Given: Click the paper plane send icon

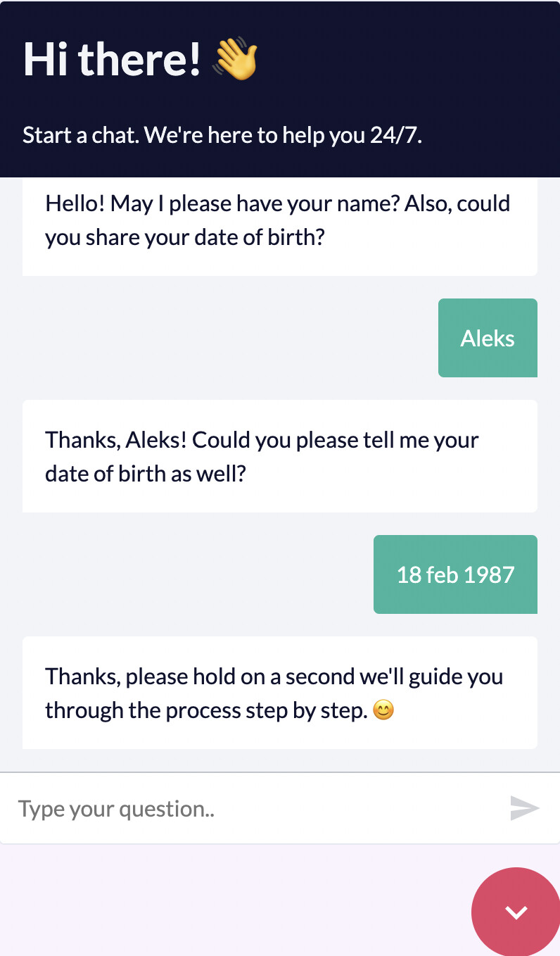Looking at the screenshot, I should (524, 808).
